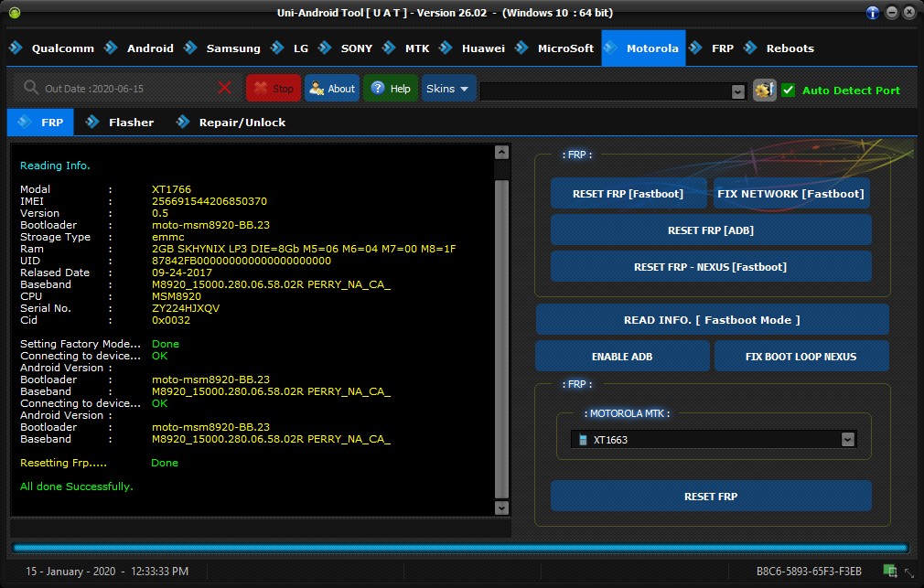Click the port settings gear icon
Image resolution: width=924 pixels, height=588 pixels.
click(764, 90)
